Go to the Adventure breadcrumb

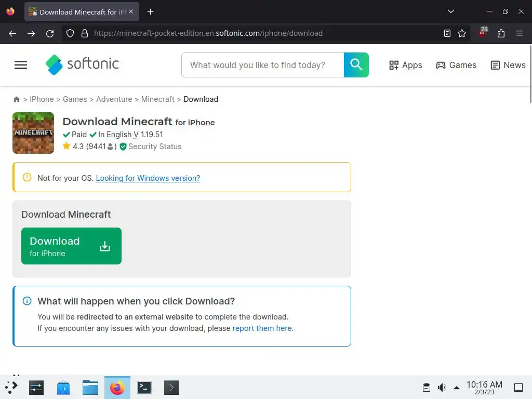tap(114, 99)
